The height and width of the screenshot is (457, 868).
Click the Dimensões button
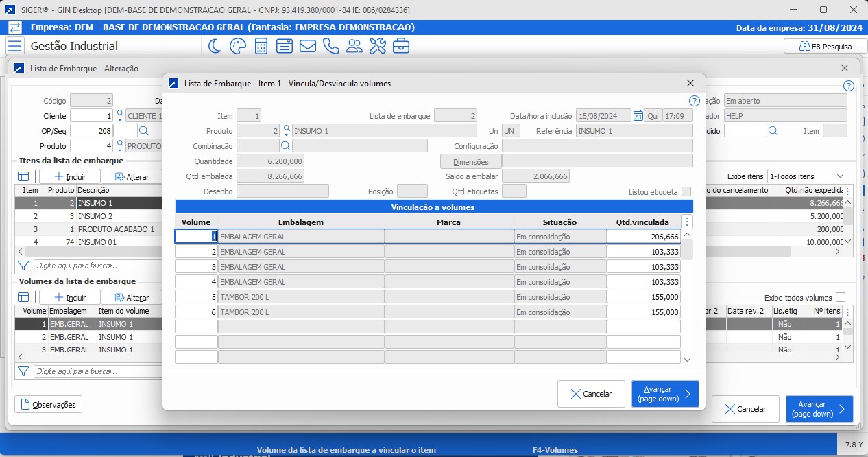point(470,162)
